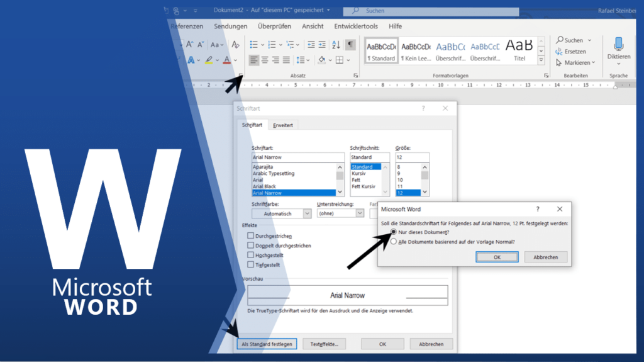Select 'Alle Dokumente basierend auf Vorlage' option

click(x=394, y=241)
